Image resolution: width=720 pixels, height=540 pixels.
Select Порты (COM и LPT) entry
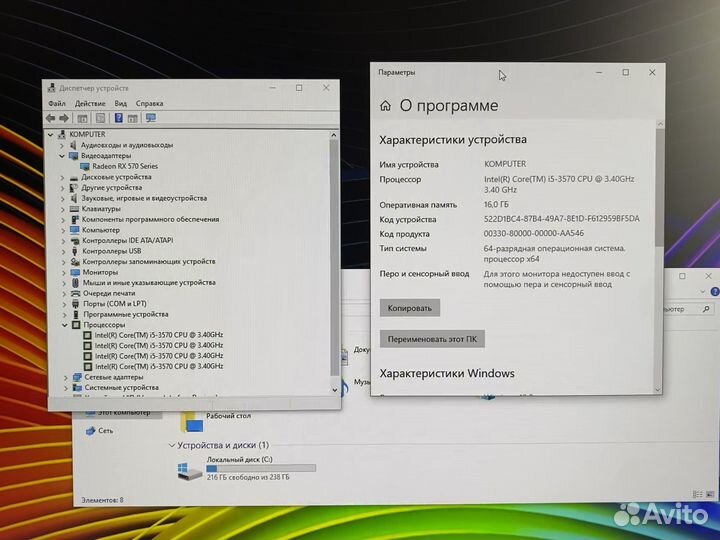coord(115,304)
